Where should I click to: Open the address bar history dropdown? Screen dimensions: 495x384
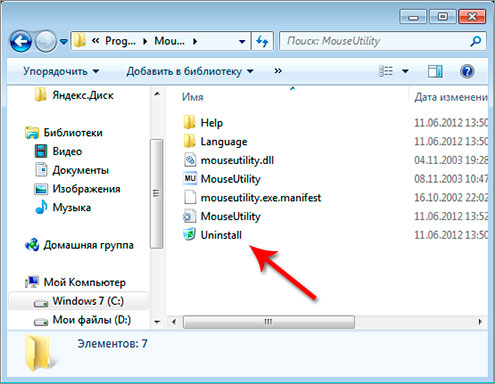(242, 42)
